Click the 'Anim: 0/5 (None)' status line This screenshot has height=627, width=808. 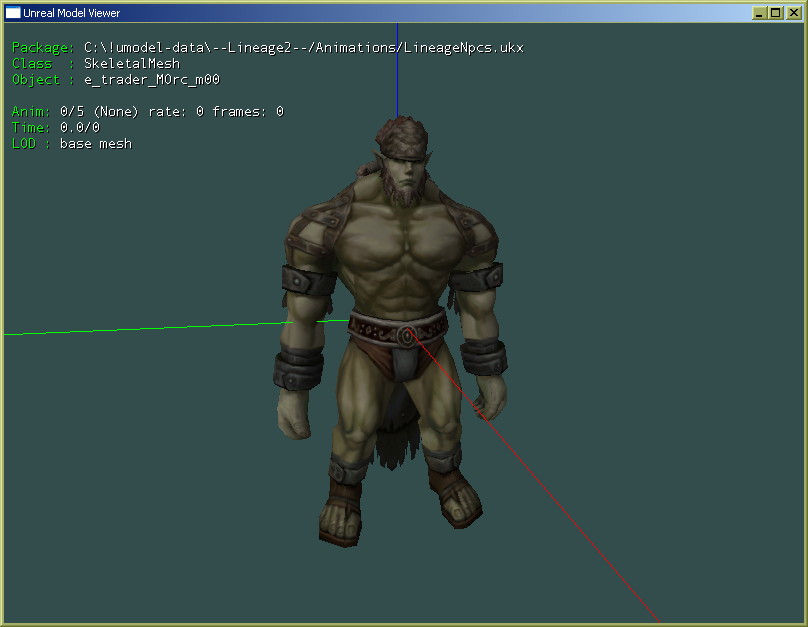pos(147,112)
